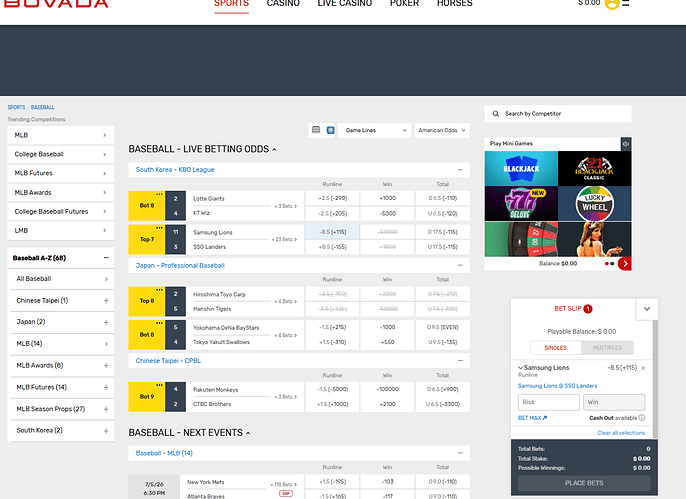Click the search magnifier icon

point(496,114)
